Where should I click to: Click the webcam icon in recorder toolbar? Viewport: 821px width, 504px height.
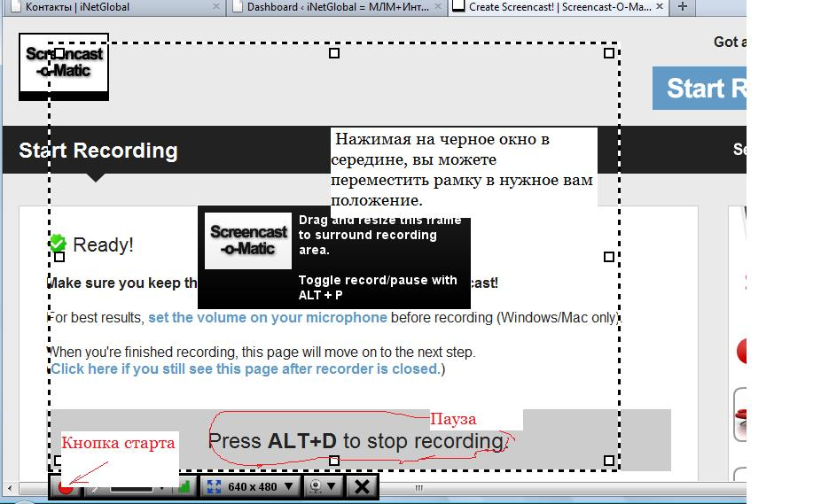click(316, 487)
